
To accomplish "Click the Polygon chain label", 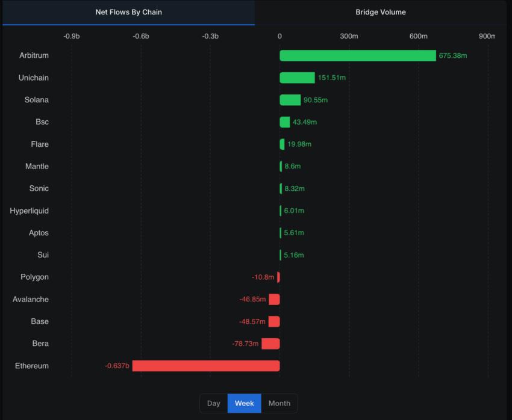I will click(34, 277).
